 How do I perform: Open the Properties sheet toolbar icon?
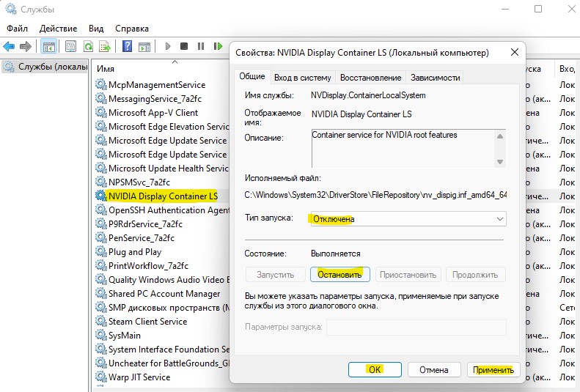tap(70, 46)
